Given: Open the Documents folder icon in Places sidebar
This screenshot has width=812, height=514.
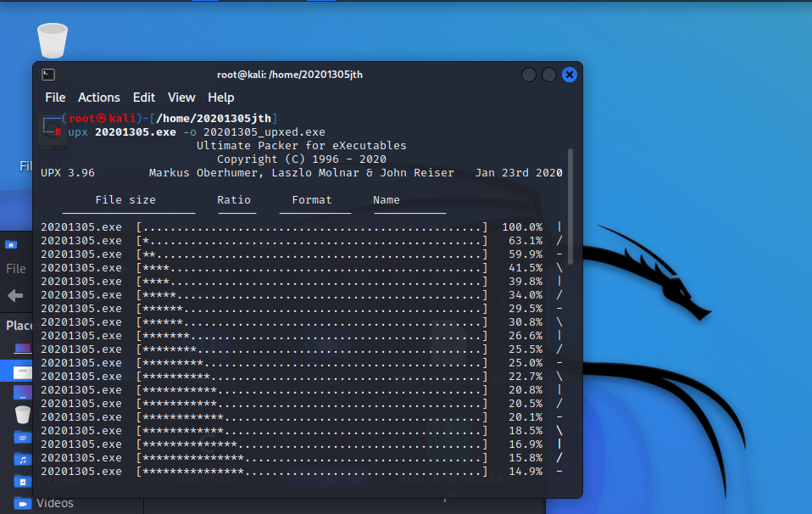Looking at the screenshot, I should (22, 438).
